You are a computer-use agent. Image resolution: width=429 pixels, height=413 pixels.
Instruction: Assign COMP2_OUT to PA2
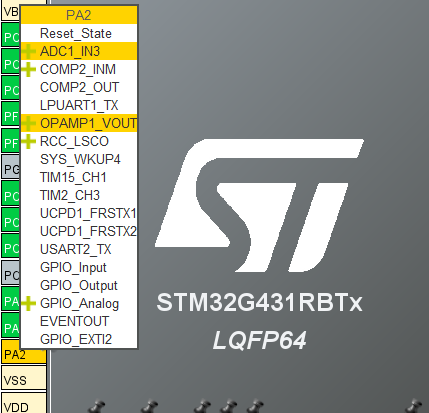pos(79,87)
